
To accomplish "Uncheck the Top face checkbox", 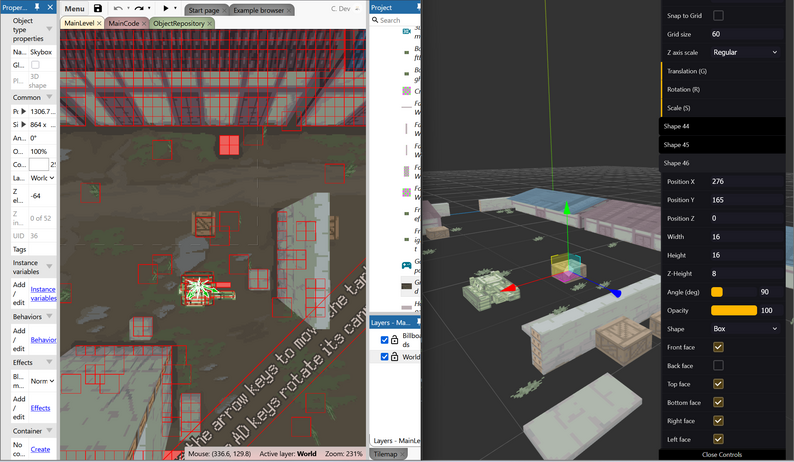I will (718, 384).
